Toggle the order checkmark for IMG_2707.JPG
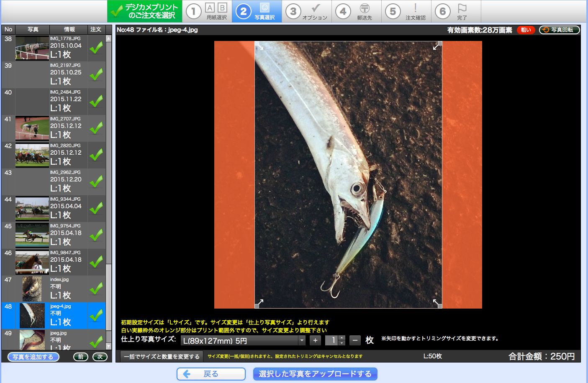The width and height of the screenshot is (588, 383). click(96, 128)
